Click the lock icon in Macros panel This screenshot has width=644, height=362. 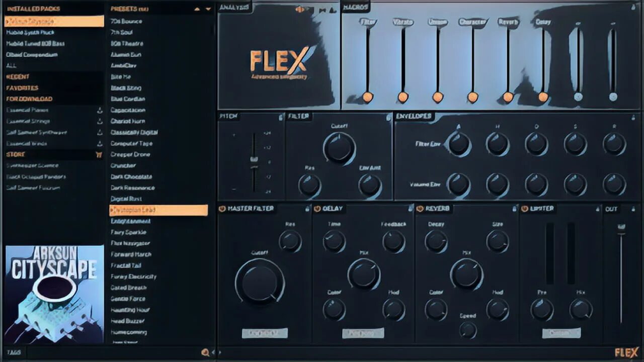[x=633, y=8]
